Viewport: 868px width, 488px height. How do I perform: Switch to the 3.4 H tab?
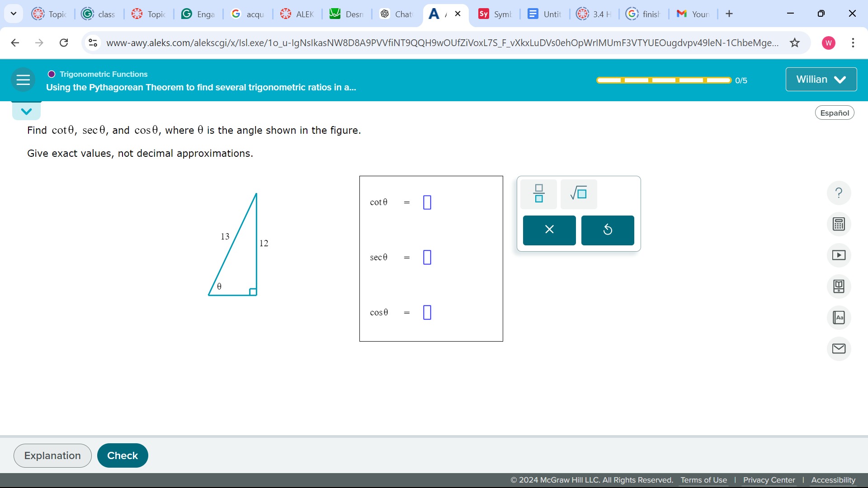point(594,14)
